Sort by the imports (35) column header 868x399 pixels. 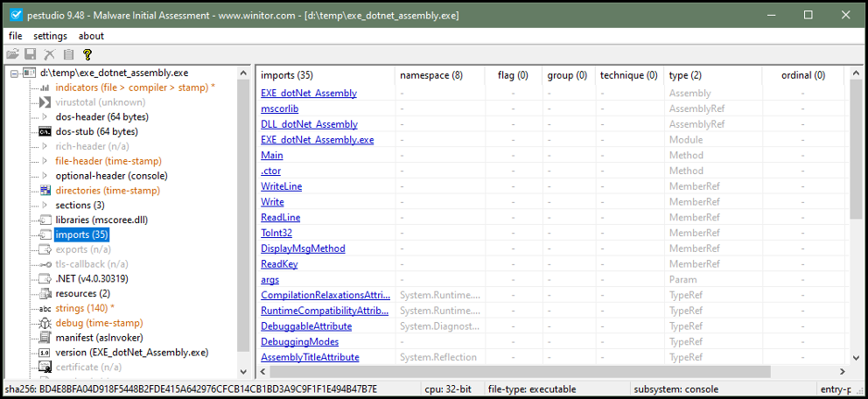325,76
